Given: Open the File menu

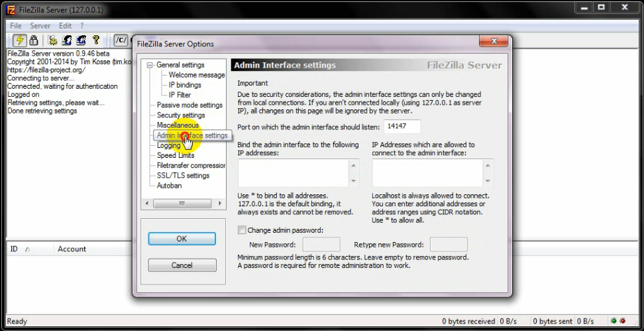Looking at the screenshot, I should (16, 25).
